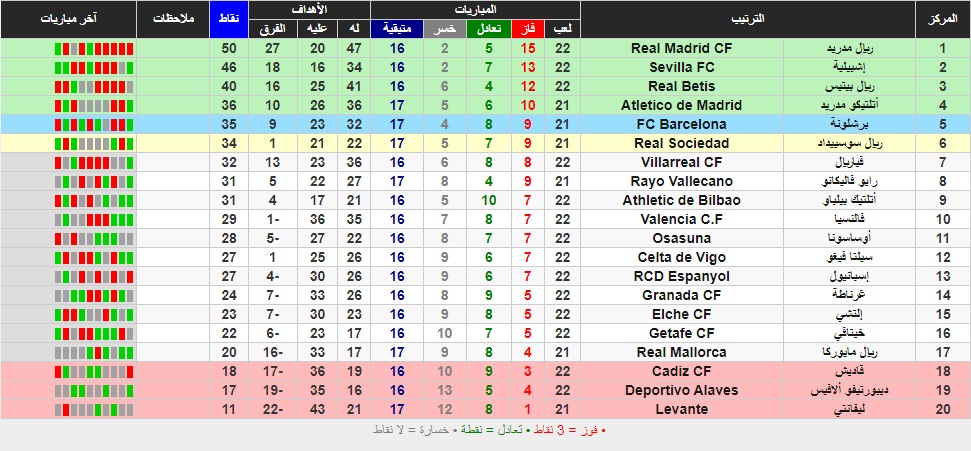Click the المركز position column header
Screen dimensions: 971x451
pos(943,19)
